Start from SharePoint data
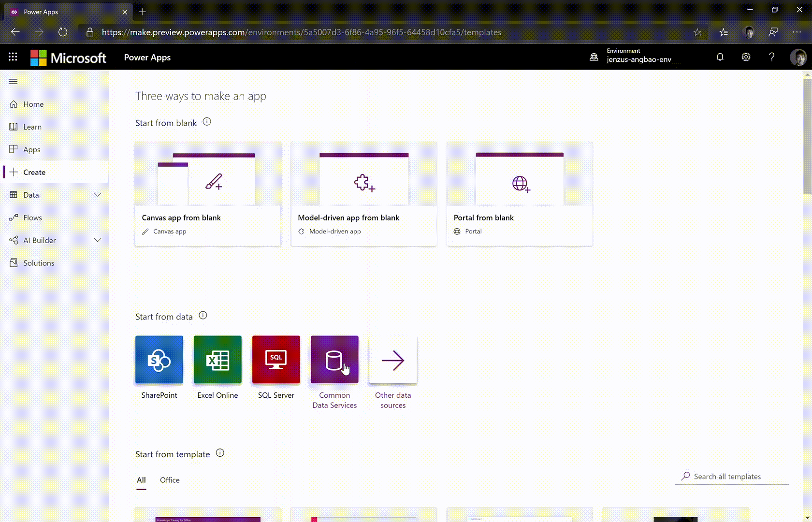812x522 pixels. 159,360
